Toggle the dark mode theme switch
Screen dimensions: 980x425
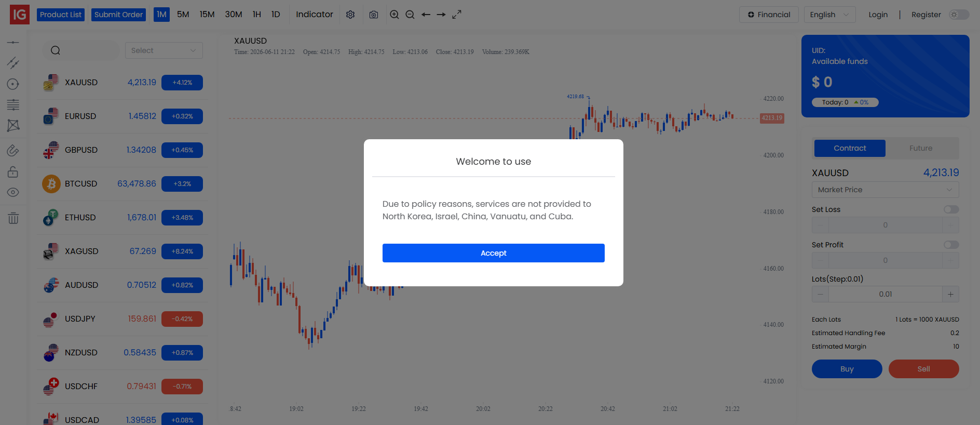[959, 15]
